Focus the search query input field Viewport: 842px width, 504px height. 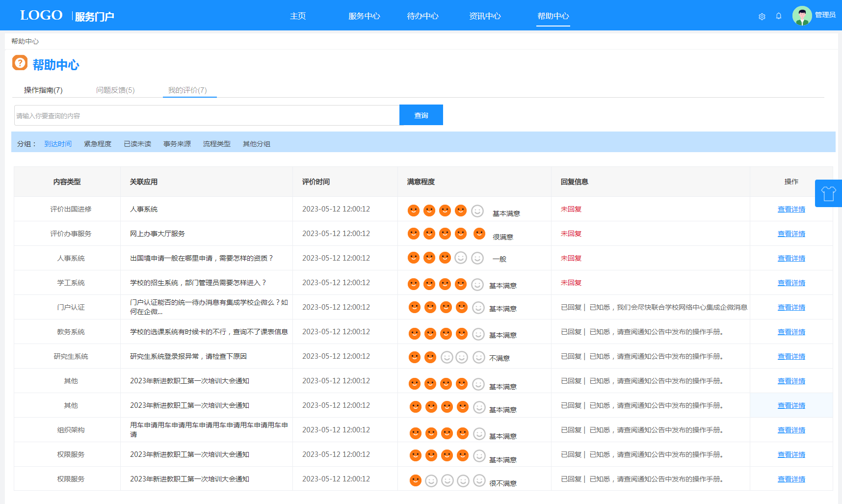tap(206, 115)
